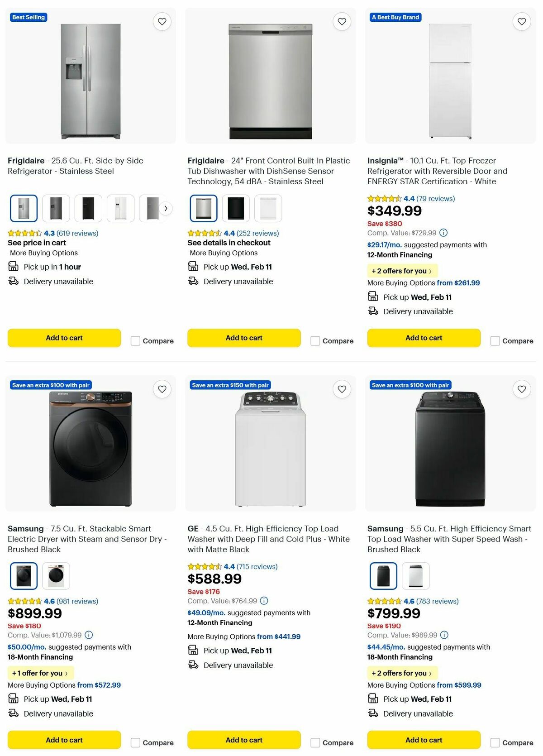Click the wishlist heart on the Samsung dryer

pos(162,389)
